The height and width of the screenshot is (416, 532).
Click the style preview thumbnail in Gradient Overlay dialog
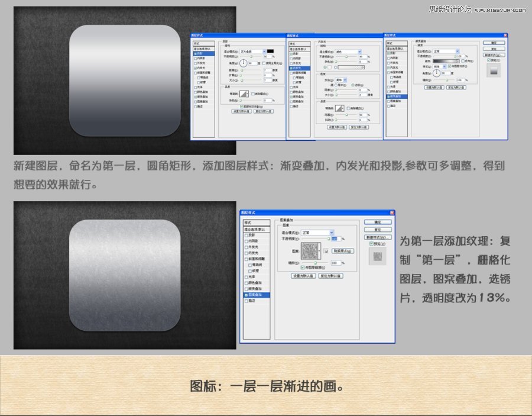click(x=494, y=70)
